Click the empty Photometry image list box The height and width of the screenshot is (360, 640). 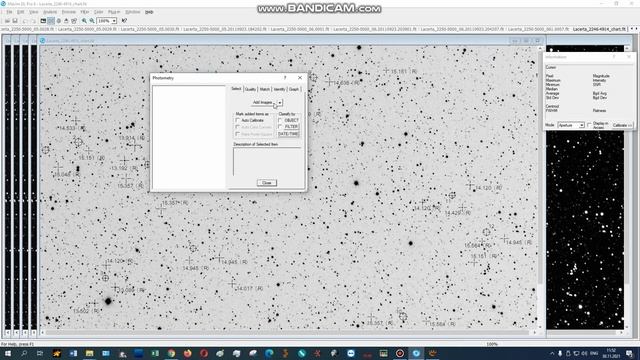[x=189, y=137]
